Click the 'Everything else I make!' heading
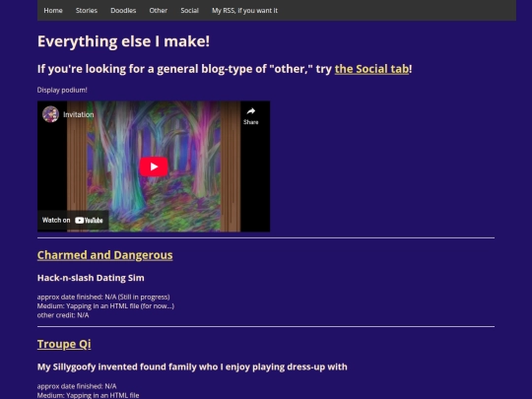 coord(123,41)
